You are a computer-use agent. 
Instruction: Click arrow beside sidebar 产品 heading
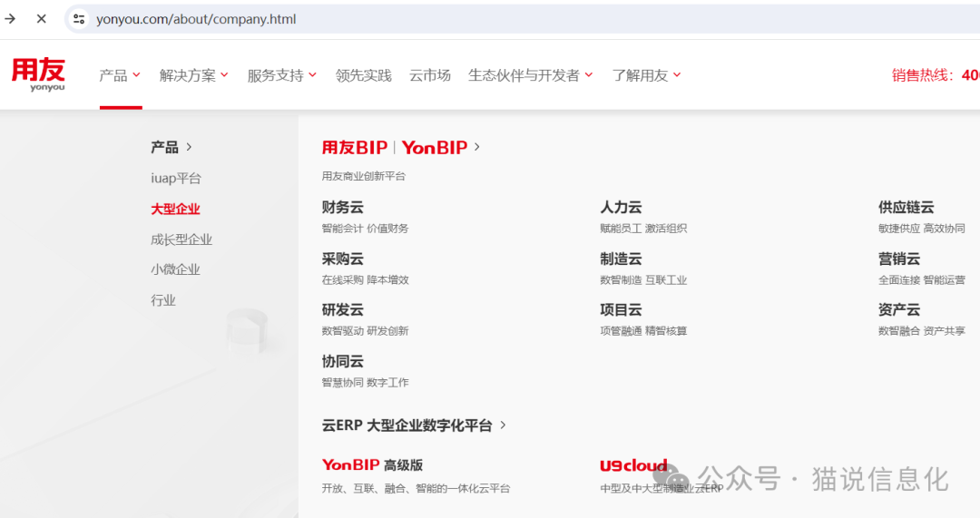coord(189,147)
